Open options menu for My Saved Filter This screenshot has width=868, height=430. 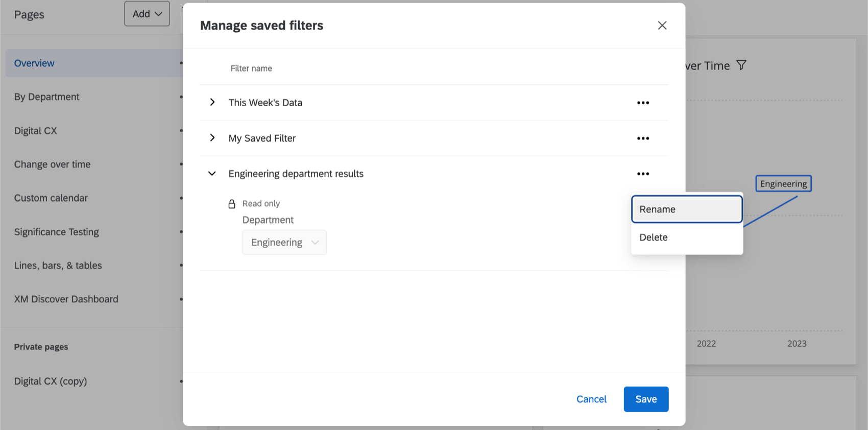pos(643,138)
